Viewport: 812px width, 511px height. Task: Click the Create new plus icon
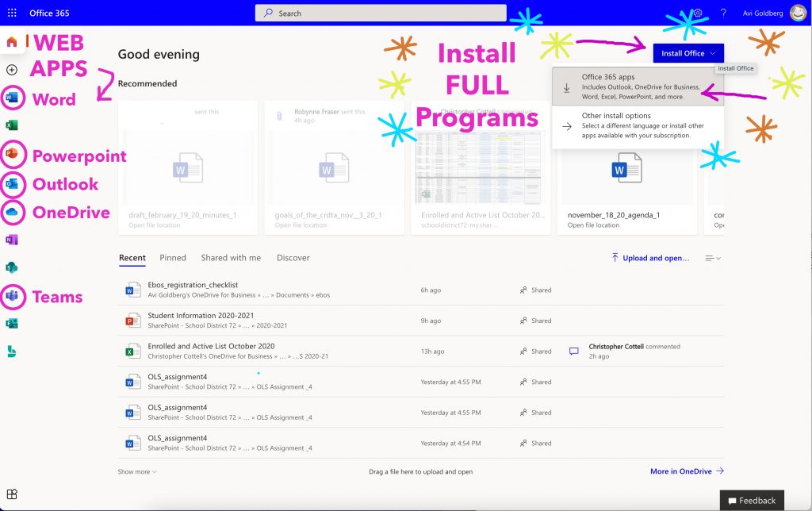12,70
